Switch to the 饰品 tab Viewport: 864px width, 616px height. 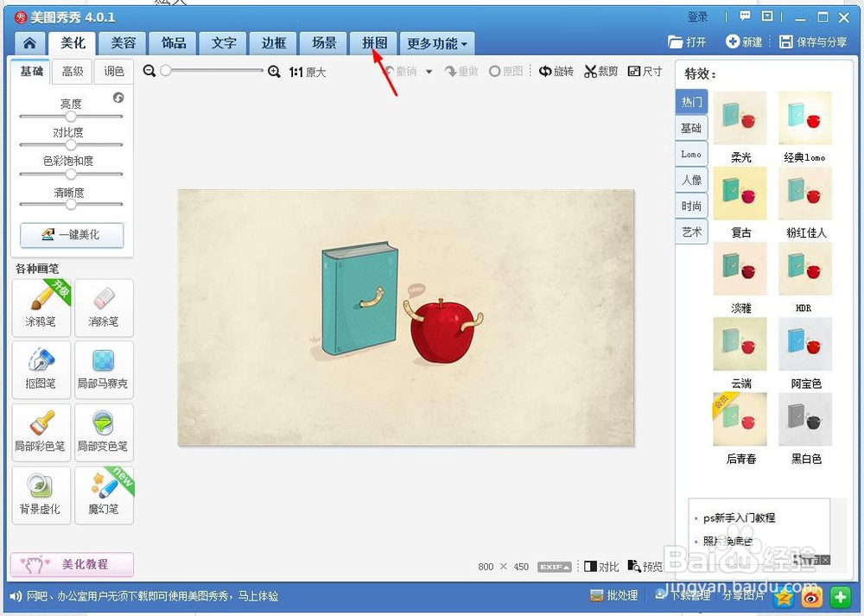point(174,43)
